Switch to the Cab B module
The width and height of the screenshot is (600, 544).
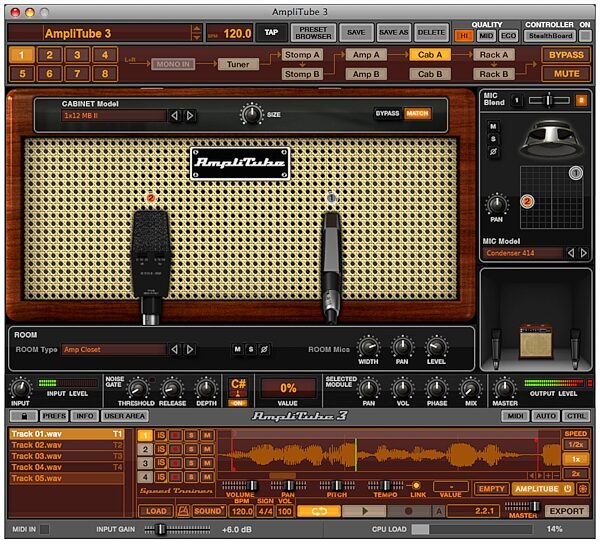(430, 74)
